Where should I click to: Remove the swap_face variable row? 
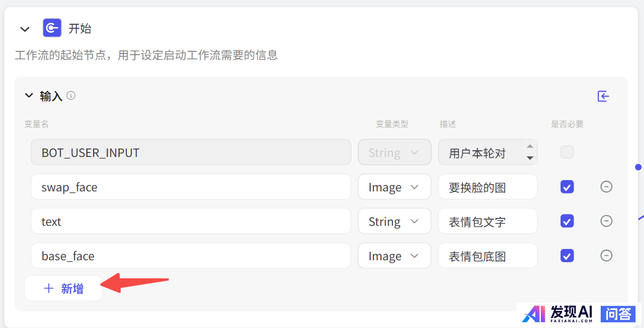point(606,187)
